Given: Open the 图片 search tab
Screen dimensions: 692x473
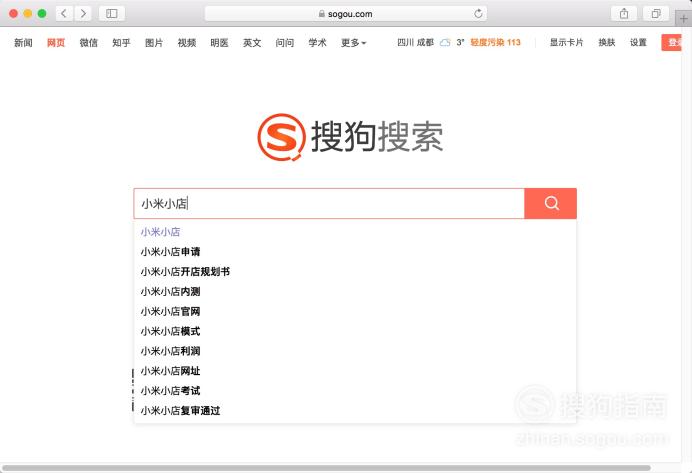Looking at the screenshot, I should click(x=154, y=42).
